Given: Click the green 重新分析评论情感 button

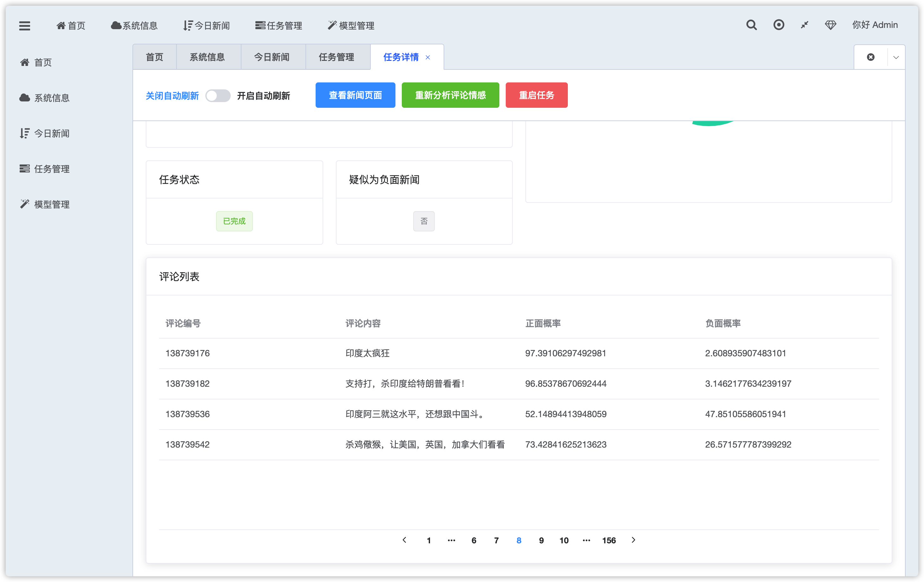Looking at the screenshot, I should click(450, 95).
